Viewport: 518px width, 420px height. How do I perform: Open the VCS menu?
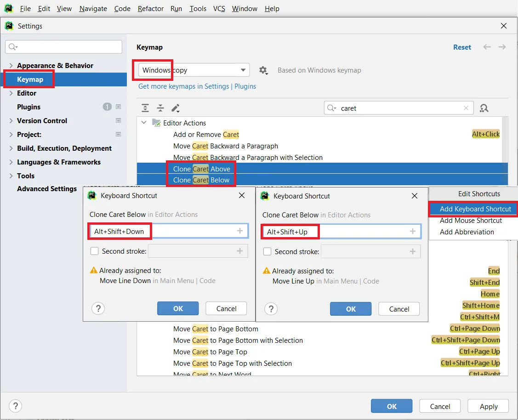[x=219, y=9]
